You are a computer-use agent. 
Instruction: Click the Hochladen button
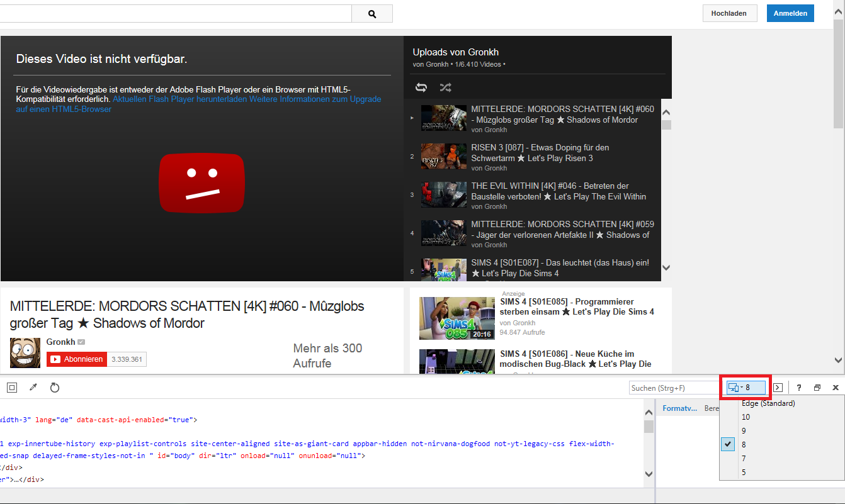tap(729, 13)
